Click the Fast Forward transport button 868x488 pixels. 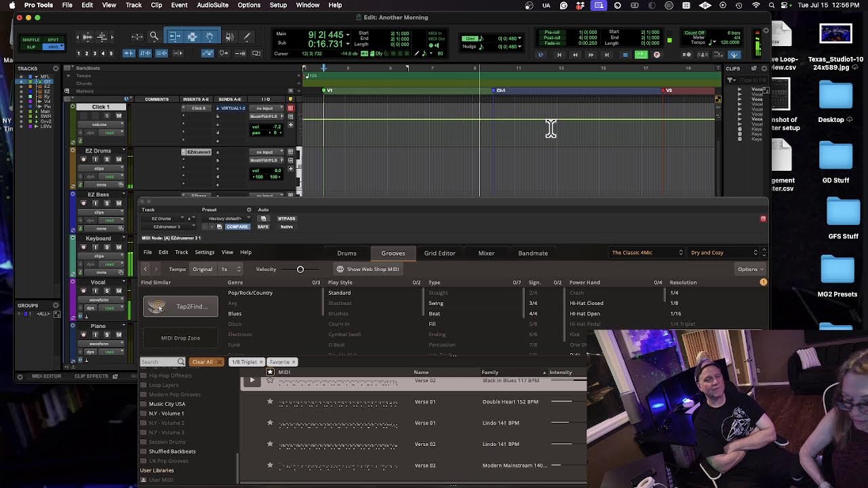[x=591, y=54]
